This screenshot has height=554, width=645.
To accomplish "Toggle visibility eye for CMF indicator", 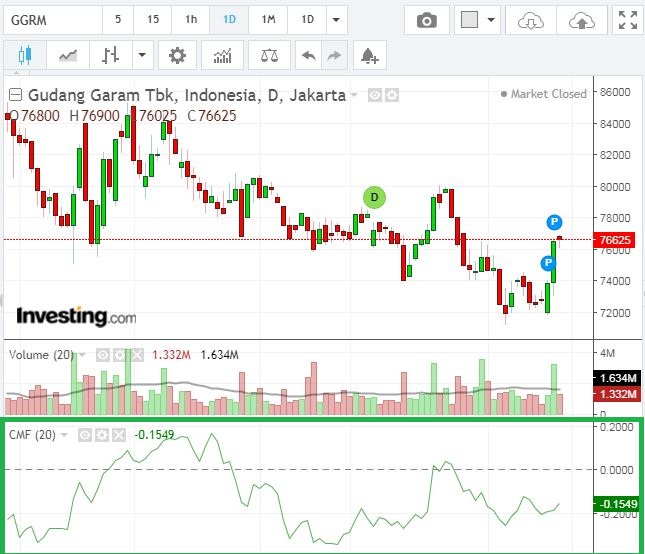I will click(x=85, y=435).
